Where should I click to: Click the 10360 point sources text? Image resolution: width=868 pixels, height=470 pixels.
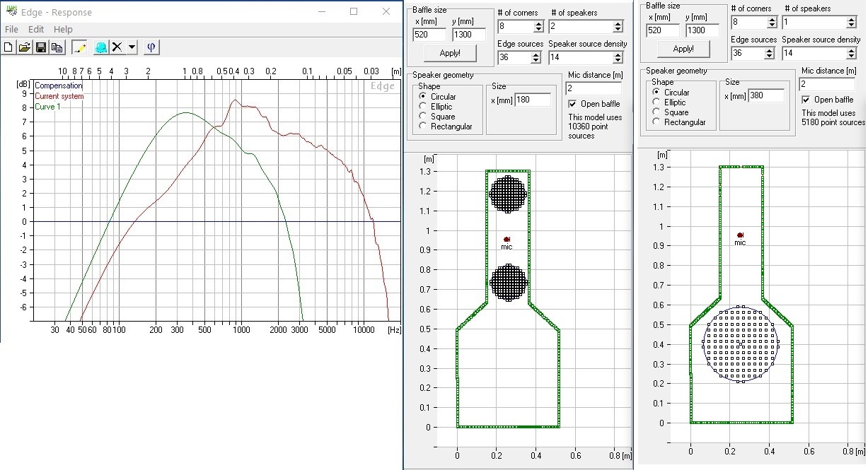pyautogui.click(x=595, y=127)
